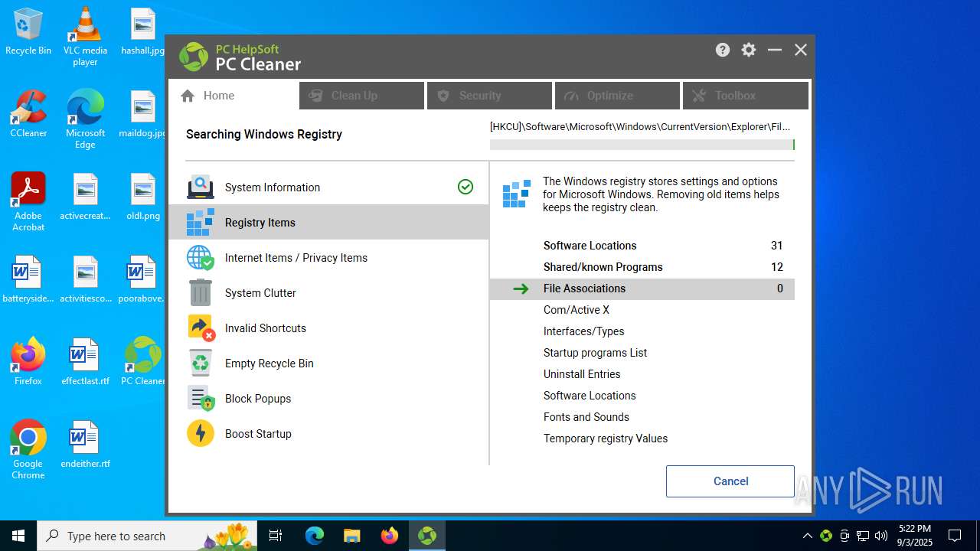Image resolution: width=980 pixels, height=551 pixels.
Task: Select the System Clutter row
Action: pyautogui.click(x=328, y=292)
